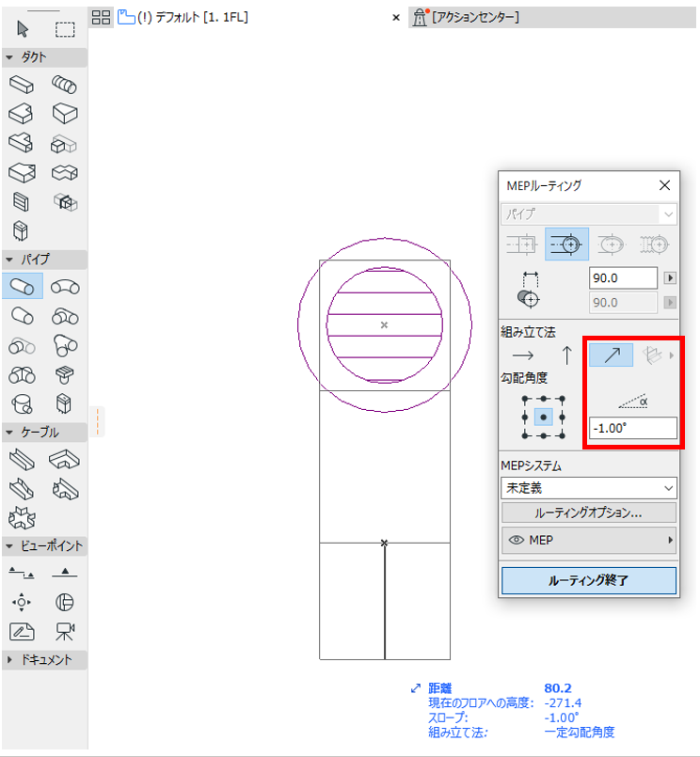This screenshot has width=700, height=757.
Task: Open the tab overview grid icon
Action: point(101,18)
